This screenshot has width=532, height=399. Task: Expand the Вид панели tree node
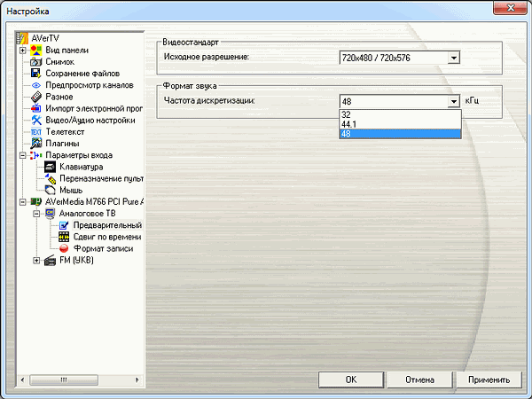tap(22, 51)
